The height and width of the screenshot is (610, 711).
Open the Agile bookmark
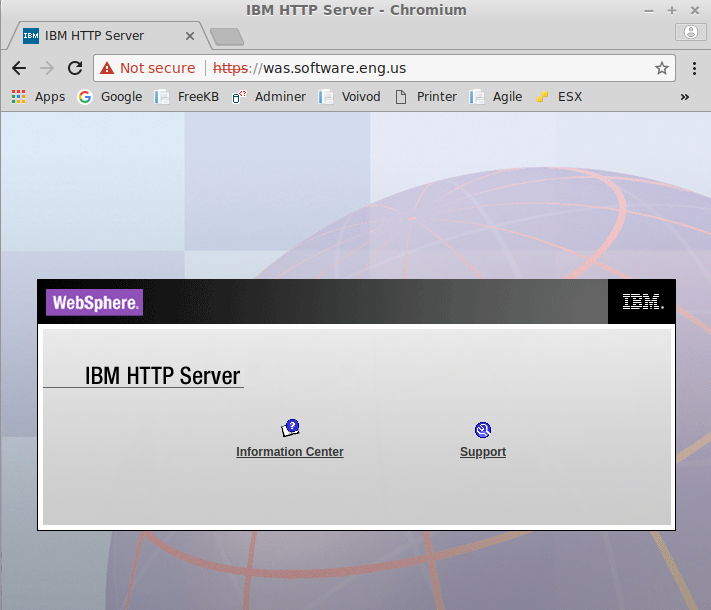pos(496,97)
